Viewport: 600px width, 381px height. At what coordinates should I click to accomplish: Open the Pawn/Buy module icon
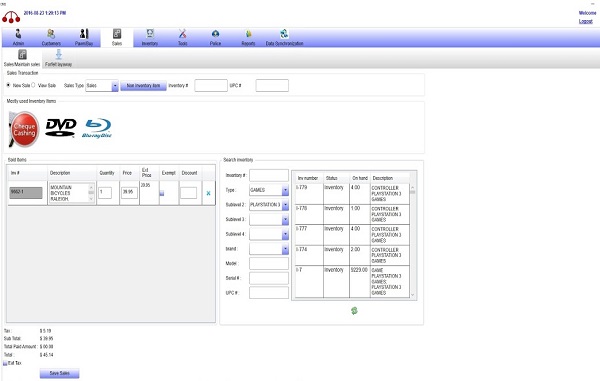click(x=84, y=34)
